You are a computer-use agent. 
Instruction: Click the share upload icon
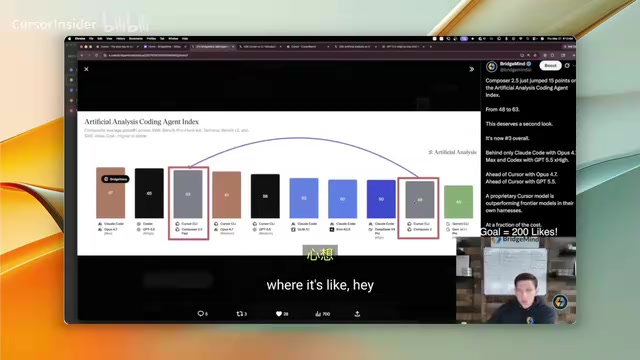357,313
